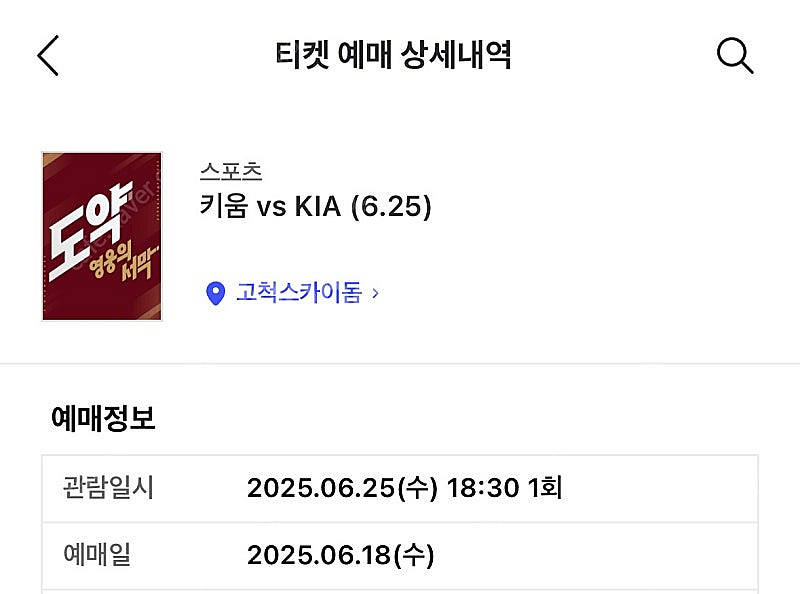The width and height of the screenshot is (800, 594).
Task: Tap the 예매일 row label
Action: 97,555
